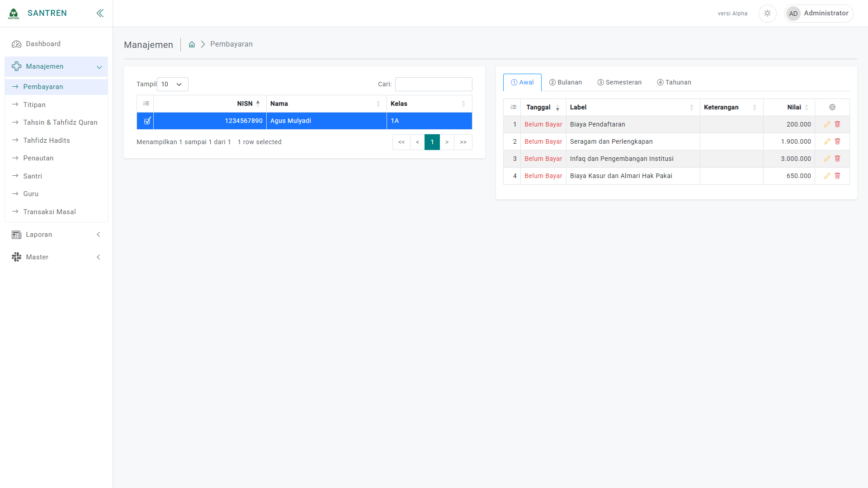The width and height of the screenshot is (868, 488).
Task: Click the Pembayaran breadcrumb link
Action: coord(231,44)
